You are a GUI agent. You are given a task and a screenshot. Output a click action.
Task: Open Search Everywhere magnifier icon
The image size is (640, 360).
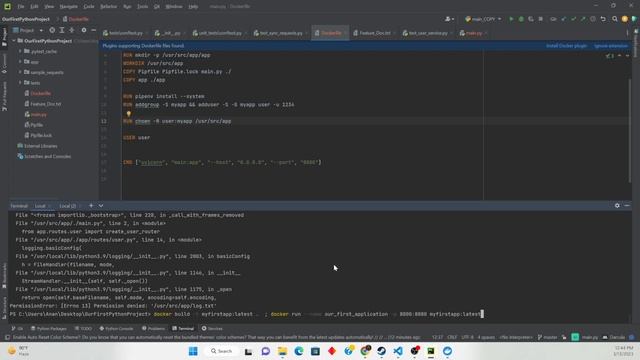615,19
